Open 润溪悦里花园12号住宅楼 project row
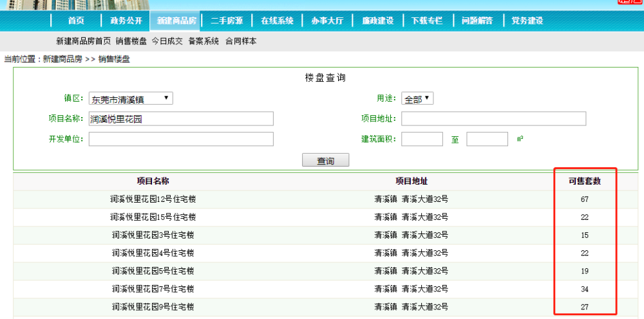 coord(153,199)
